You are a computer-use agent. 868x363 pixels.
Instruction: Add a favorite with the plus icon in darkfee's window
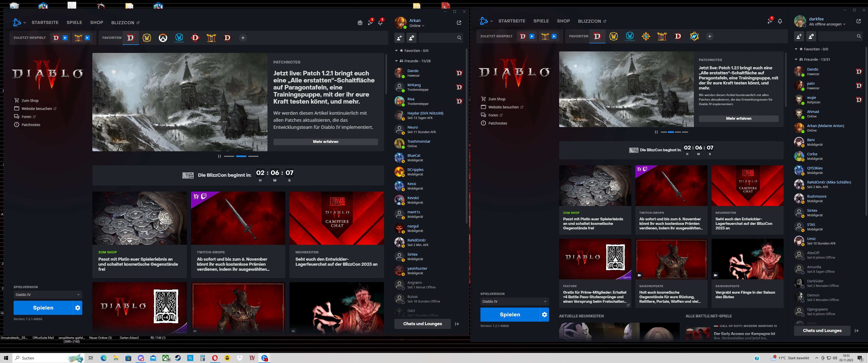[x=710, y=36]
